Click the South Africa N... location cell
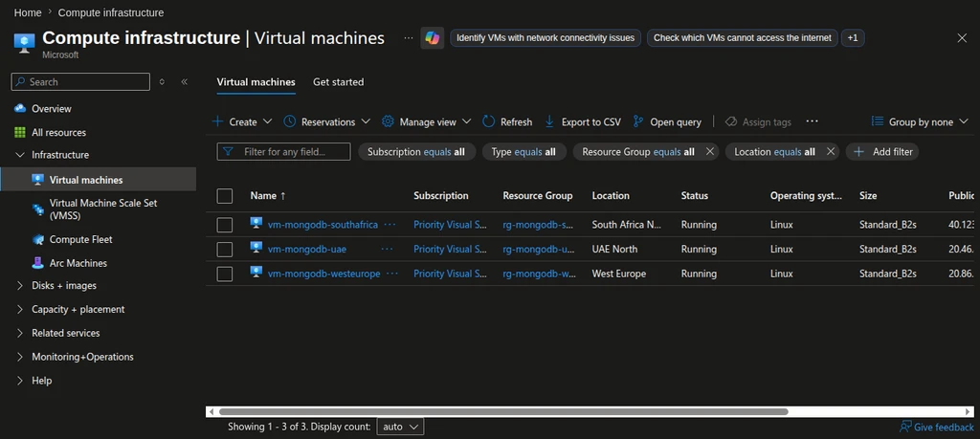The width and height of the screenshot is (980, 439). tap(627, 225)
